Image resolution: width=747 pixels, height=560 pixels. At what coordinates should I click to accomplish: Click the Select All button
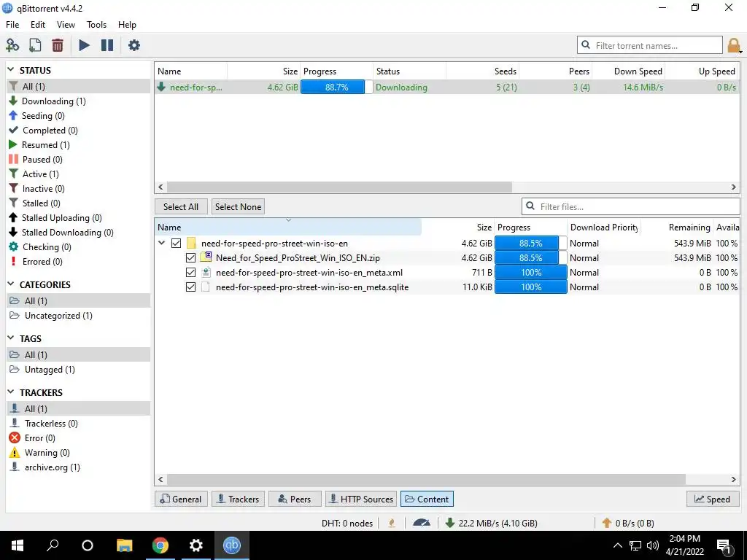click(181, 206)
